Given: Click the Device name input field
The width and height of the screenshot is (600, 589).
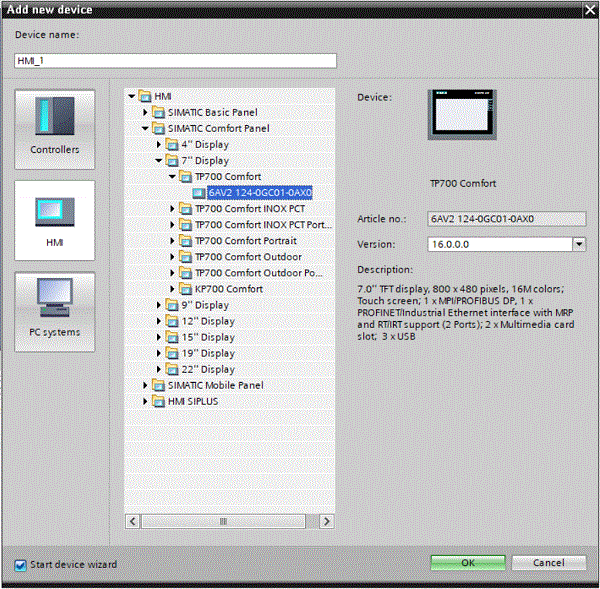Looking at the screenshot, I should 175,60.
